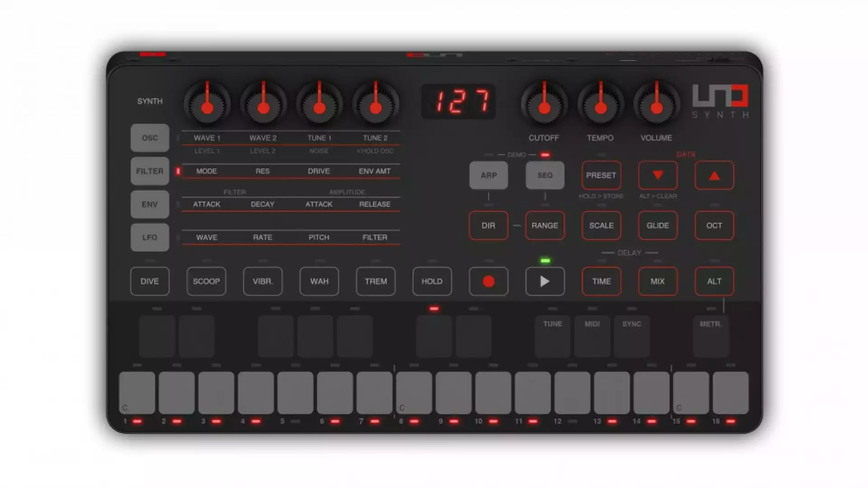Select the OCT transpose button
The width and height of the screenshot is (868, 488).
pos(714,225)
